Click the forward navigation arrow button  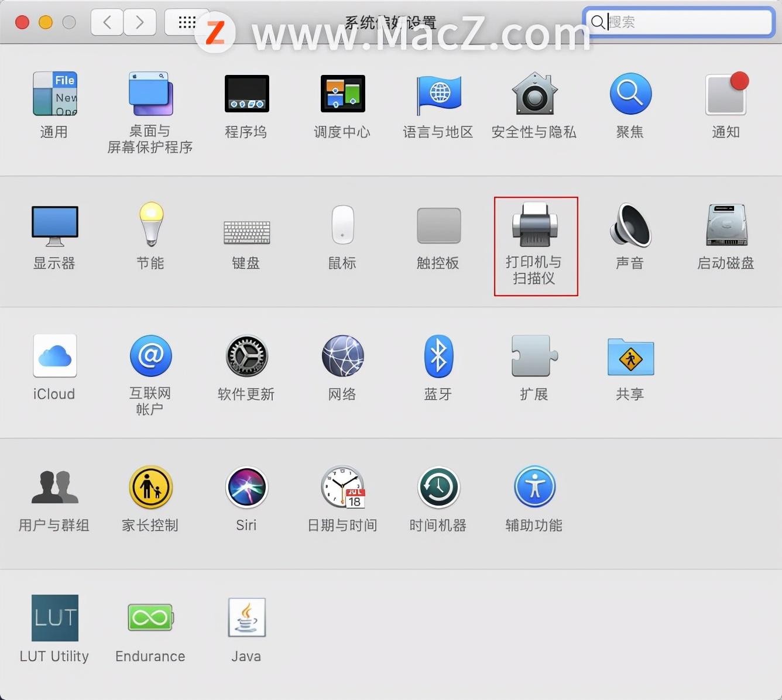(x=139, y=22)
